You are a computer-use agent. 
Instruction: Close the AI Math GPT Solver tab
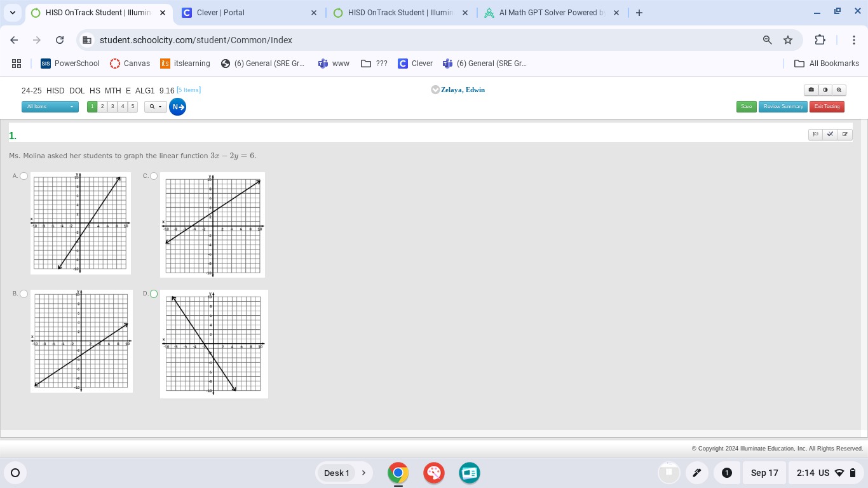[x=616, y=13]
